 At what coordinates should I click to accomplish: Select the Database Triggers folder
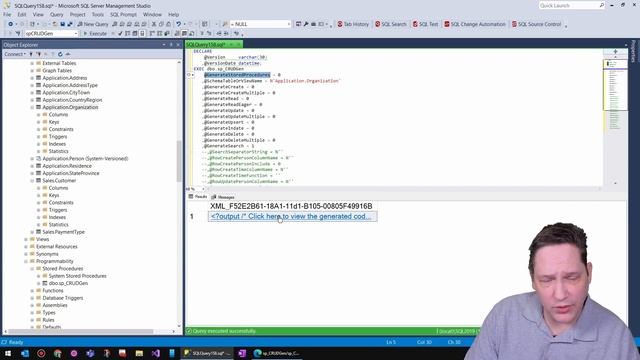pyautogui.click(x=62, y=298)
